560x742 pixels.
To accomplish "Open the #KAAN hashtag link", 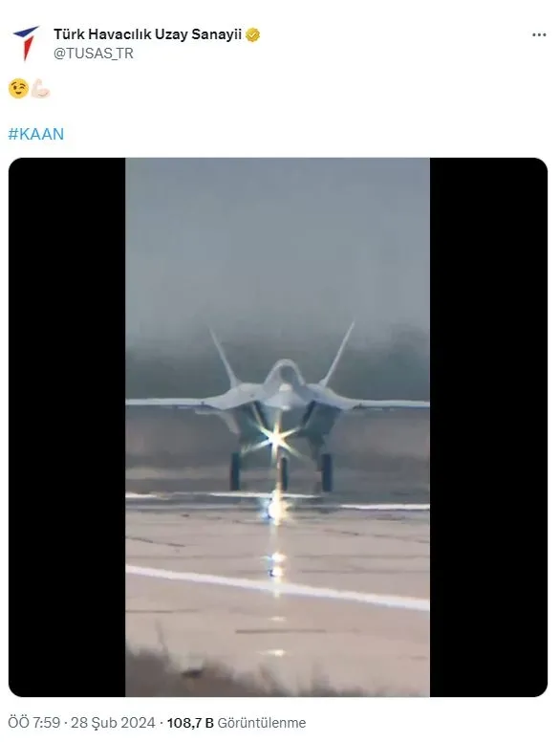I will pos(36,134).
